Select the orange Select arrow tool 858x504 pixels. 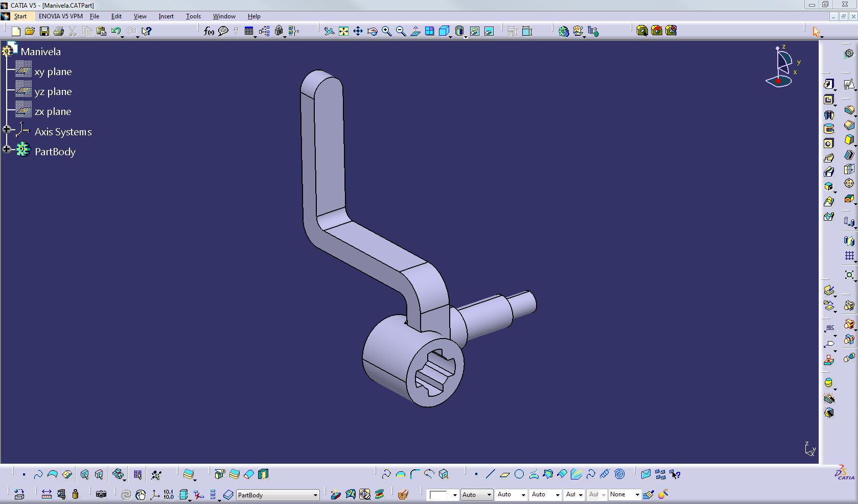(x=816, y=32)
